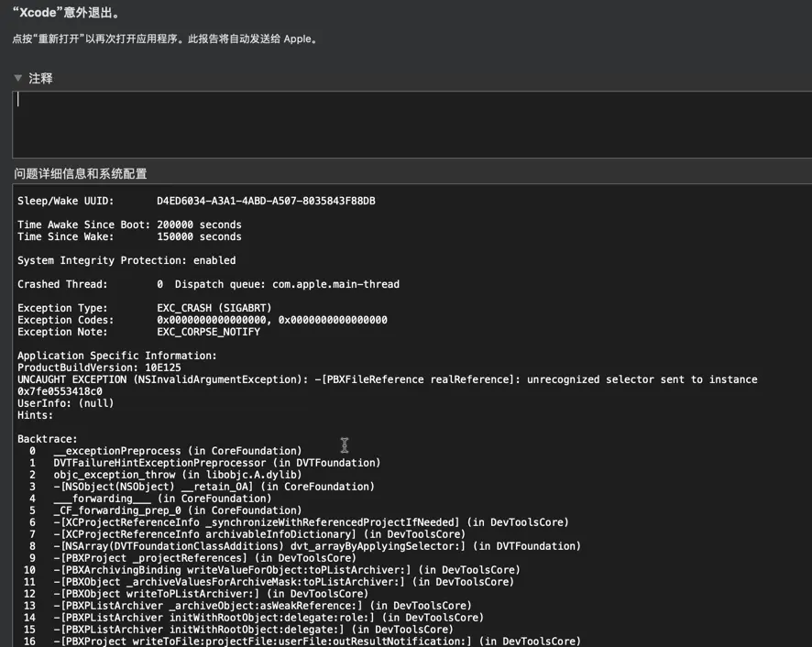This screenshot has width=812, height=647.
Task: Click backtrace frame 1 DVTFailureHintExceptionPreprocessor
Action: pos(204,463)
